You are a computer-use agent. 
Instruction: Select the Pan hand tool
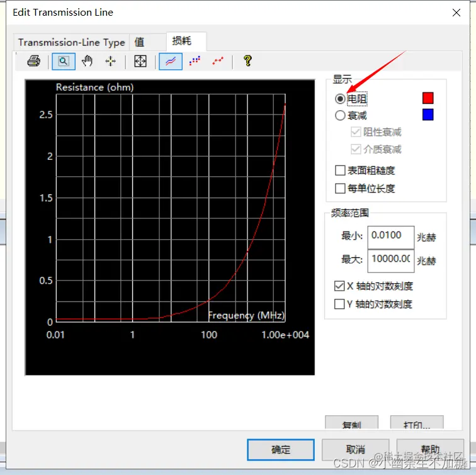click(87, 61)
